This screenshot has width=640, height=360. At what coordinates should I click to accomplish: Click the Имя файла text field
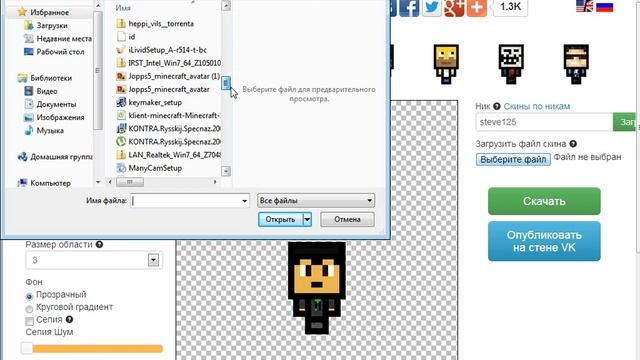coord(186,201)
